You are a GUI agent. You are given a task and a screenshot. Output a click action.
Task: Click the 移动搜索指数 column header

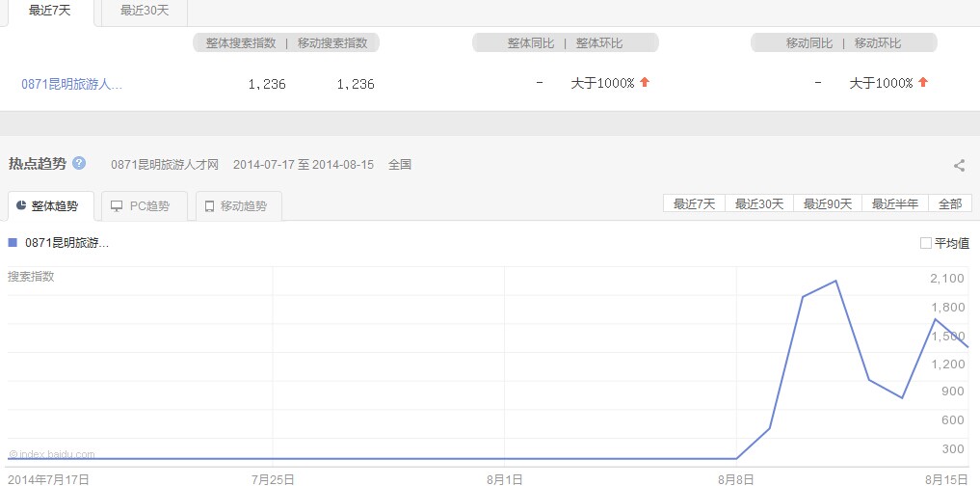pos(332,43)
